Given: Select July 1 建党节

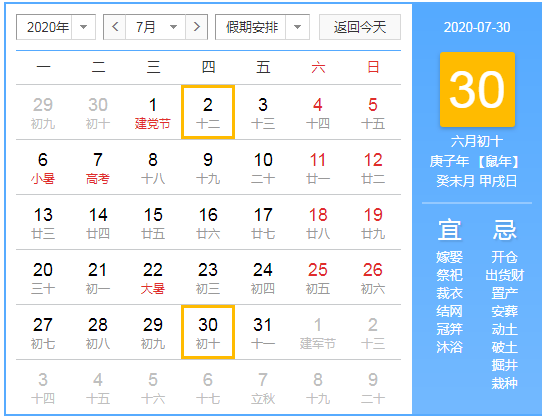Looking at the screenshot, I should [153, 112].
